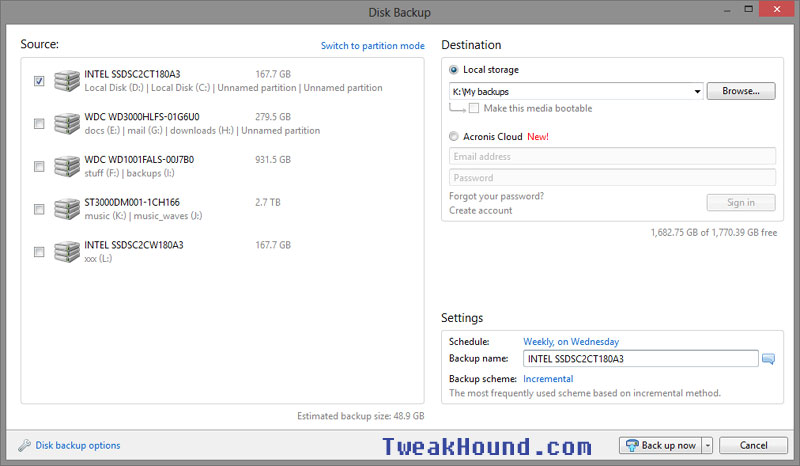Viewport: 800px width, 466px height.
Task: Minimize the Disk Backup window
Action: click(727, 10)
